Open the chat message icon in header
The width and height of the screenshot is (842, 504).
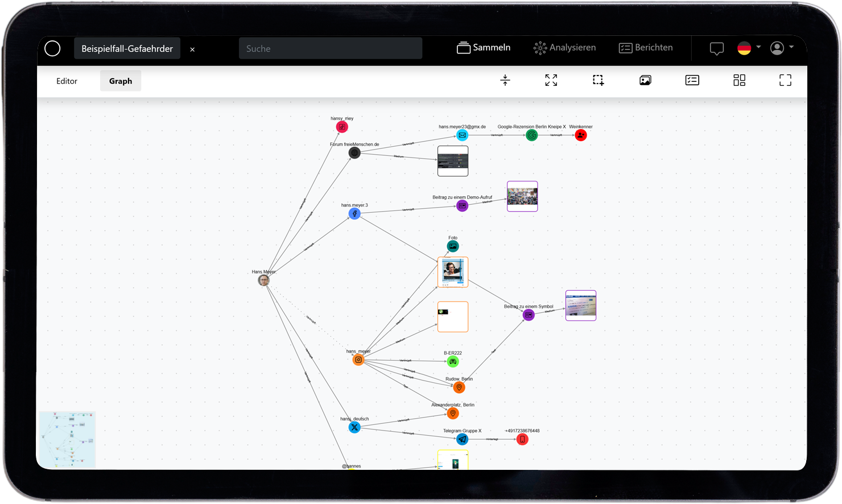[x=716, y=49]
